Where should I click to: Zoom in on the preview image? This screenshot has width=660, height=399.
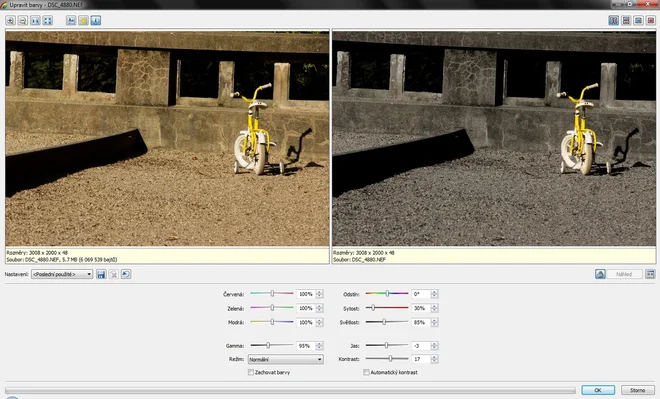[11, 21]
